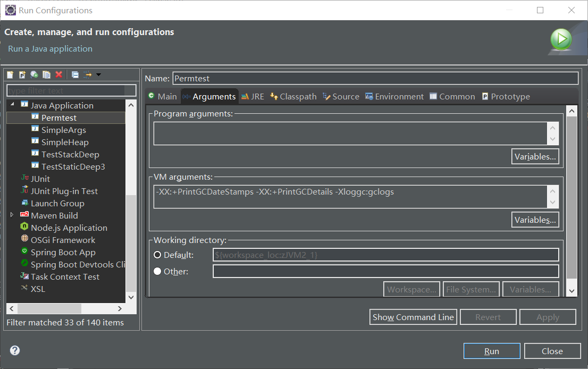The height and width of the screenshot is (369, 588).
Task: Click Arguments panel scrollbar down arrow
Action: (x=572, y=291)
